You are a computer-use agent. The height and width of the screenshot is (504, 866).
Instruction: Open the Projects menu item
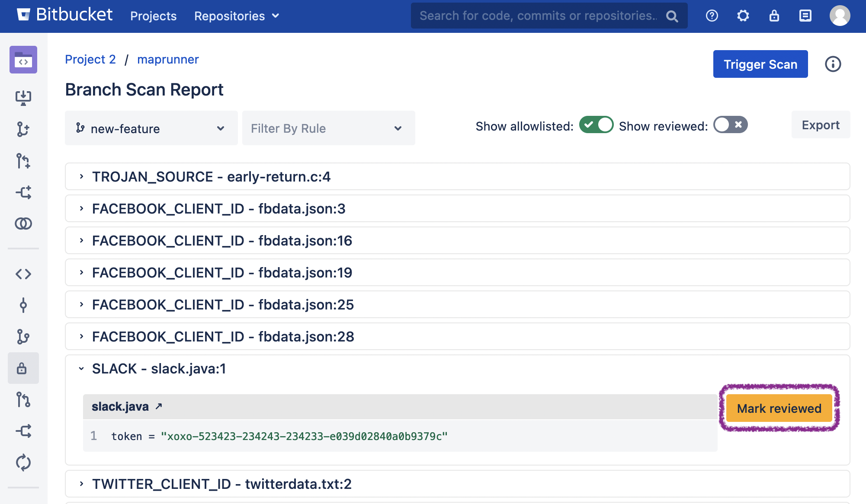(153, 16)
